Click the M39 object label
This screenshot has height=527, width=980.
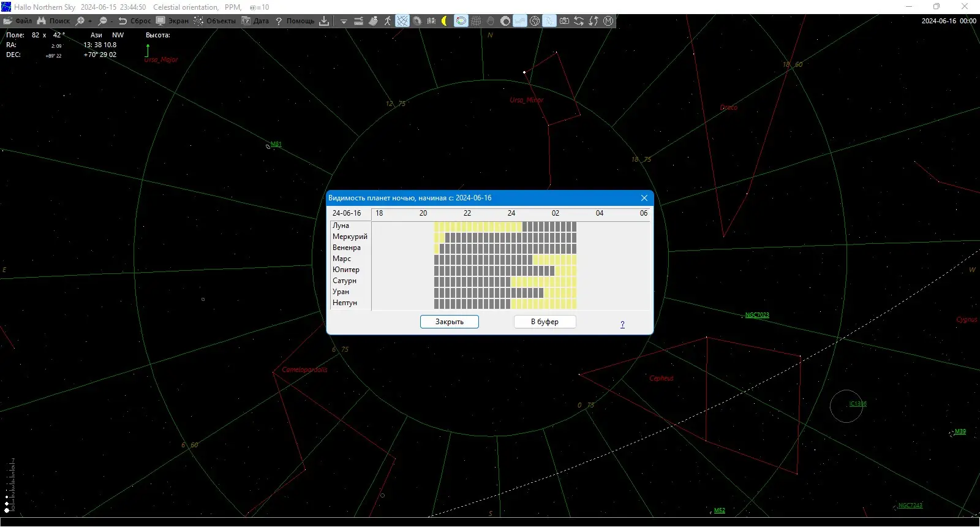click(960, 432)
